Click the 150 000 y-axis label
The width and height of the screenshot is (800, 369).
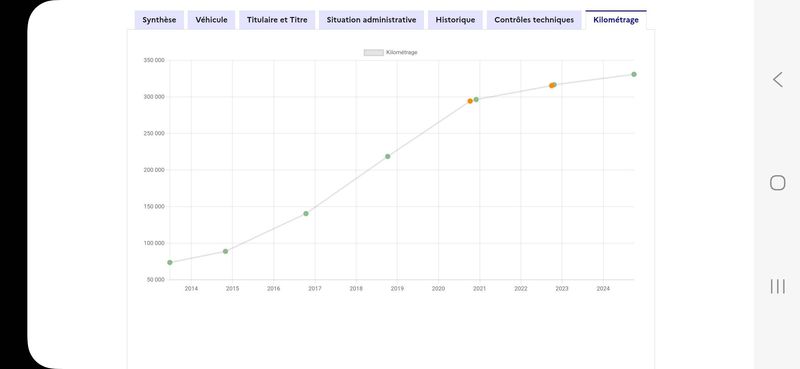click(x=155, y=207)
